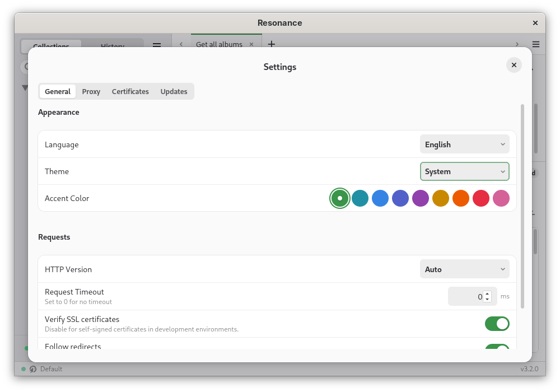
Task: Open the sidebar menu icon next to History
Action: coord(156,45)
